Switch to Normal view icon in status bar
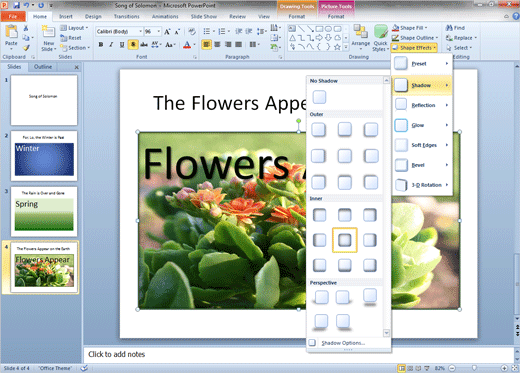Screen dimensions: 520x373 [402, 368]
